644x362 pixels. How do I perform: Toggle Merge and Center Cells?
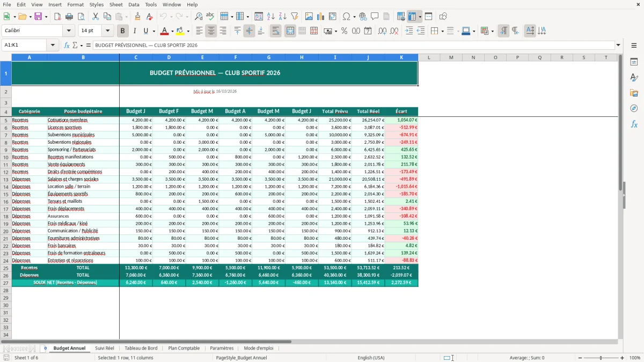coord(290,31)
